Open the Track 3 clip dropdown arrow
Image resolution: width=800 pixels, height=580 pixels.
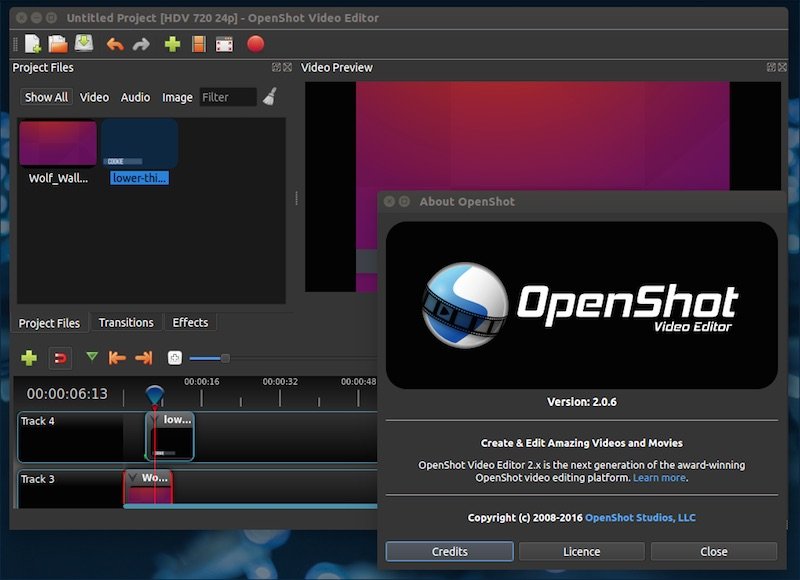pyautogui.click(x=132, y=478)
